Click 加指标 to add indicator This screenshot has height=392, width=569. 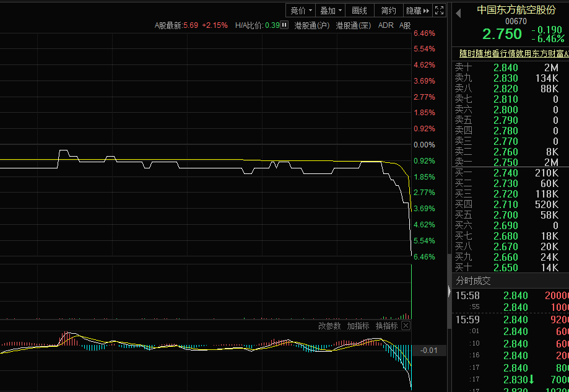coord(358,326)
